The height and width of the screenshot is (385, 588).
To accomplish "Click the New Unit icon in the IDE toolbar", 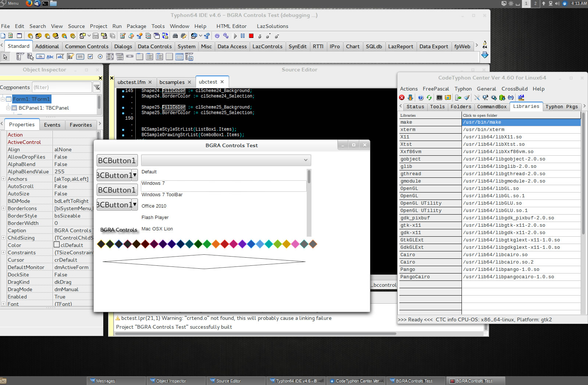I will [11, 36].
